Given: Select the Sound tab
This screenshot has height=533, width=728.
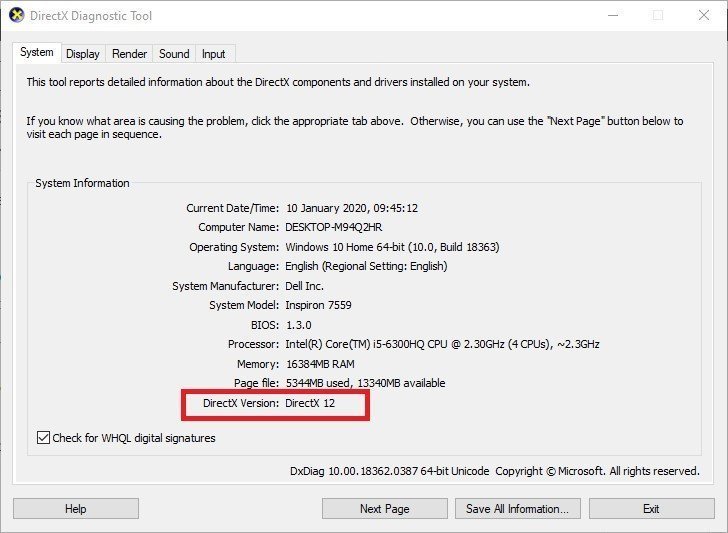Looking at the screenshot, I should pyautogui.click(x=174, y=54).
